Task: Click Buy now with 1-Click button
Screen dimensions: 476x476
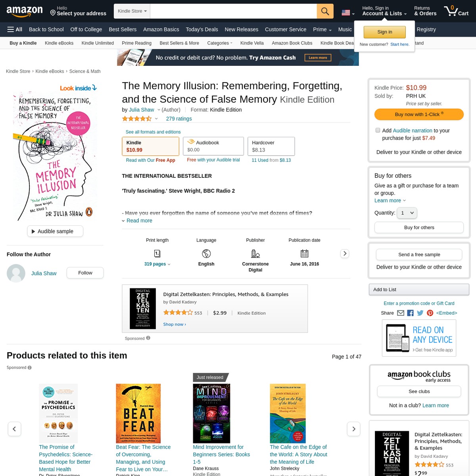Action: point(419,114)
